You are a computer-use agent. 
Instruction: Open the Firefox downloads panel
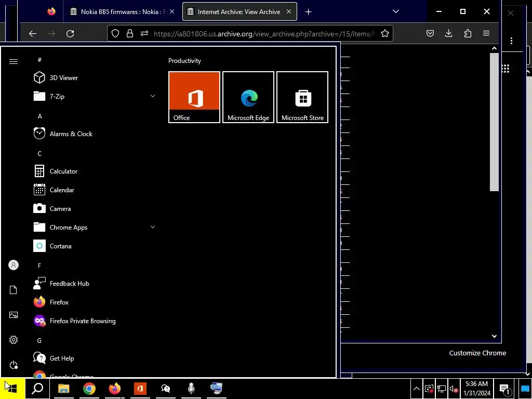(x=448, y=33)
